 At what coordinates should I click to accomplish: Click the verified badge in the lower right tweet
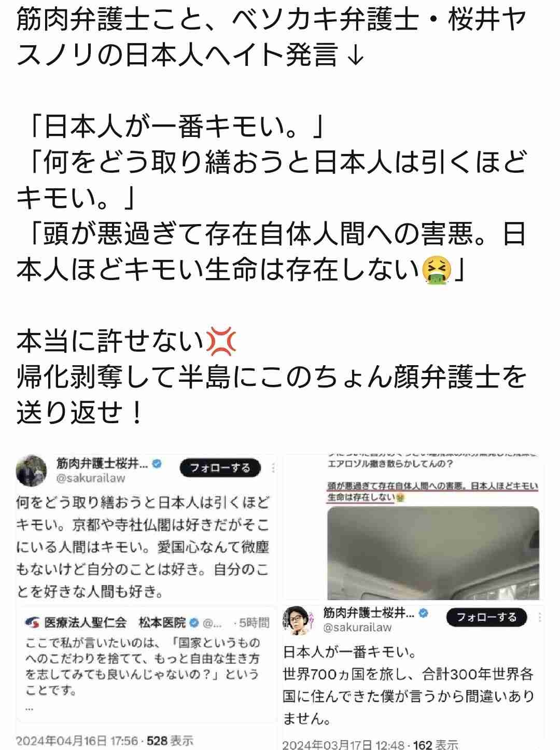click(424, 613)
